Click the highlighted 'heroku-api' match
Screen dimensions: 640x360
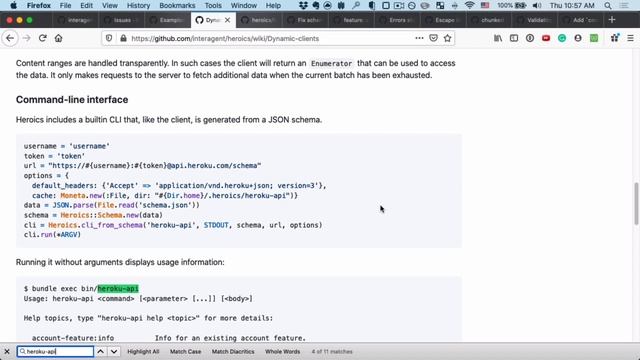tap(118, 289)
